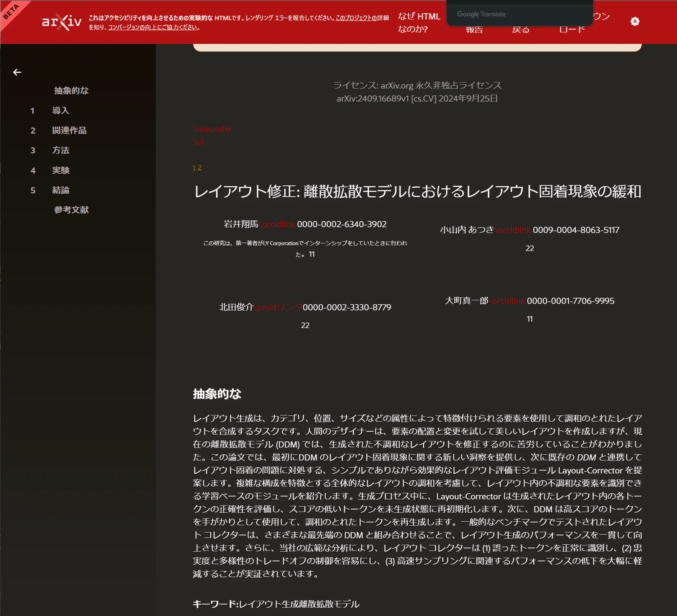Open the 抽象的な sidebar entry
677x616 pixels.
click(x=71, y=90)
